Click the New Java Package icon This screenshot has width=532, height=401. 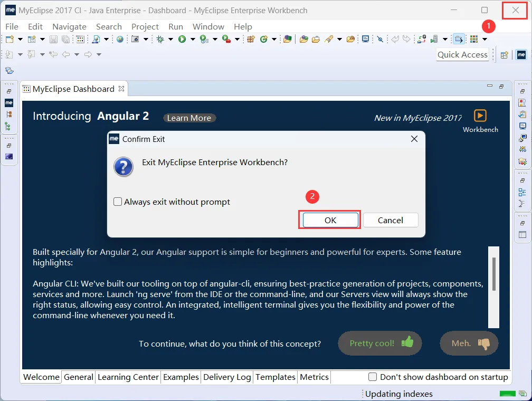(251, 40)
